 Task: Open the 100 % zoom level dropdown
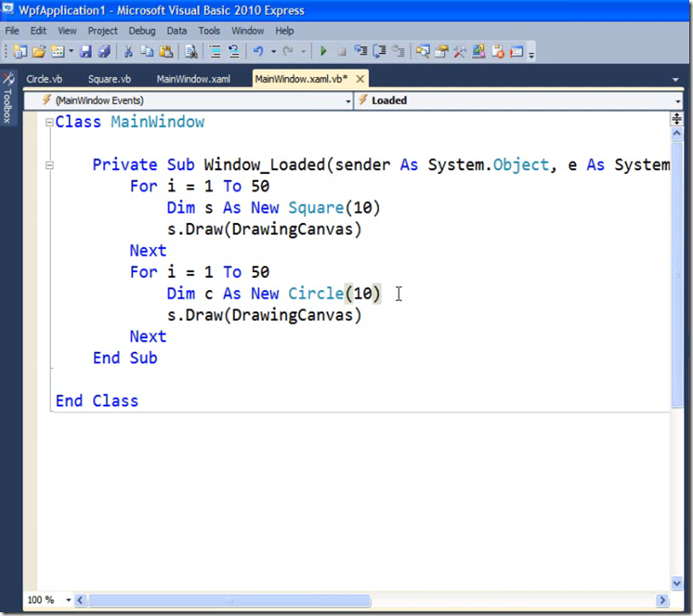tap(68, 599)
